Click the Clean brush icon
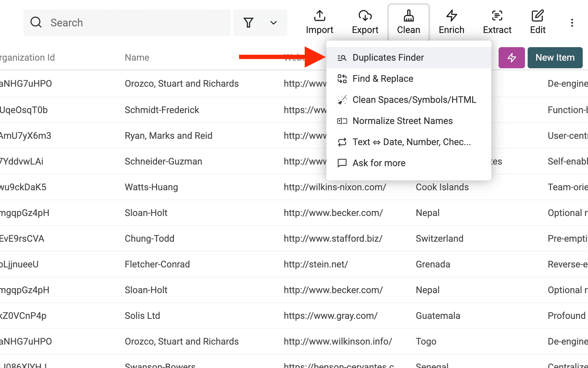Viewport: 588px width, 368px height. pyautogui.click(x=408, y=15)
